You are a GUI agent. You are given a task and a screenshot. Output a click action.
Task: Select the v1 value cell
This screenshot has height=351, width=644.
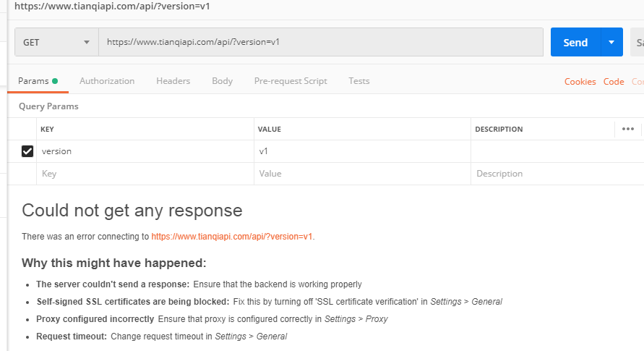pyautogui.click(x=361, y=151)
